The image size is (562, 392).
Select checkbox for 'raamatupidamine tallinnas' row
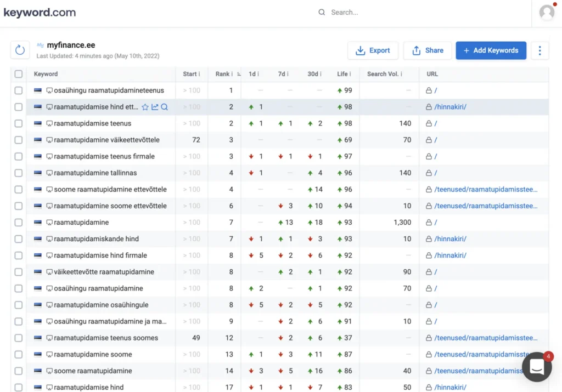(x=19, y=173)
